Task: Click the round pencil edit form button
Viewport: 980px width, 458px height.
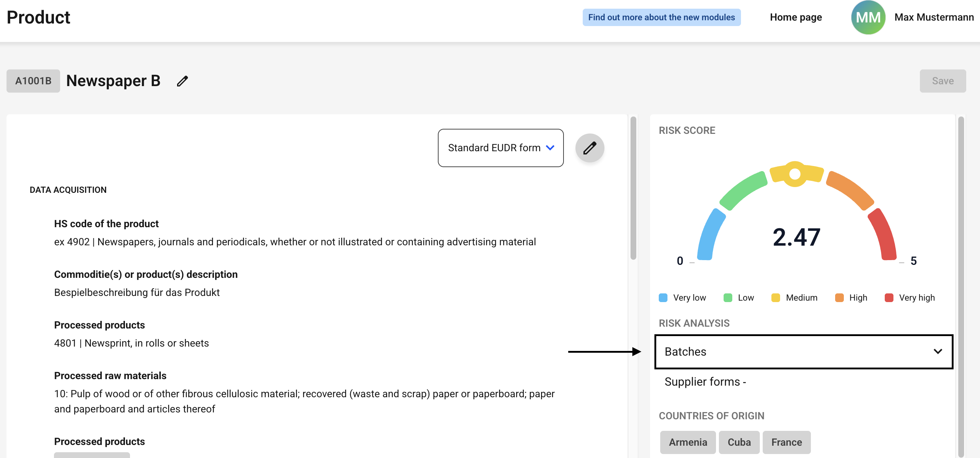Action: coord(590,148)
